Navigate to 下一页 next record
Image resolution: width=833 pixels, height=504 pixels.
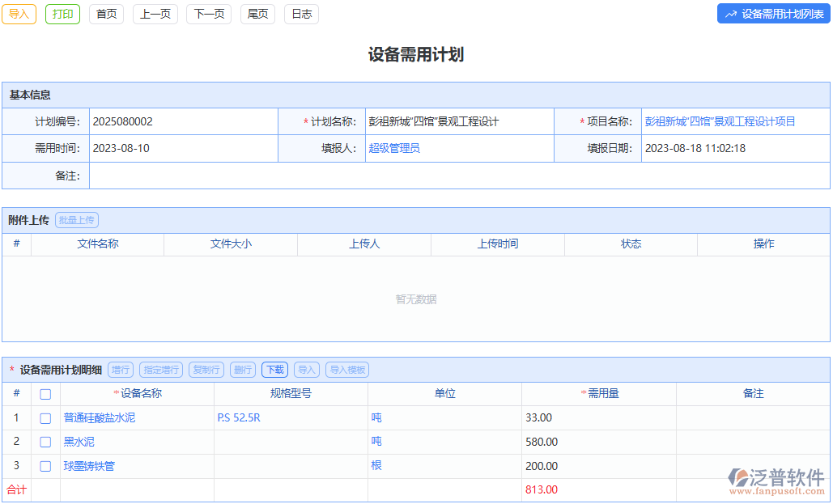click(208, 14)
